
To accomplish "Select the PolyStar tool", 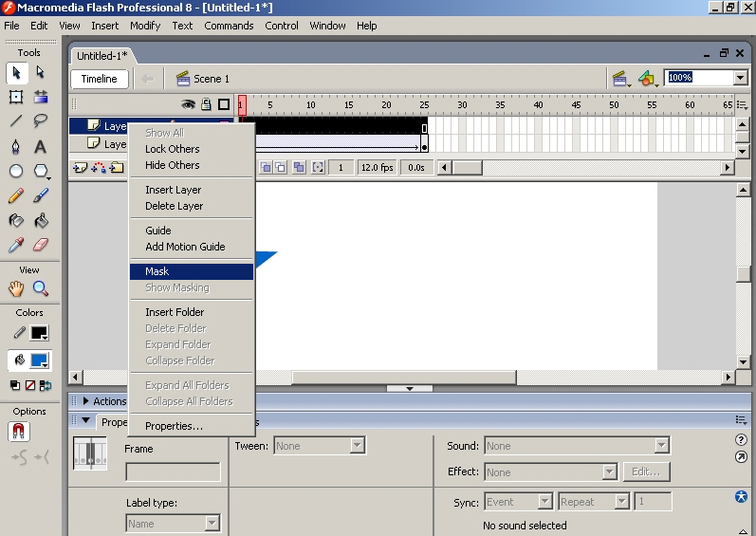I will (41, 171).
